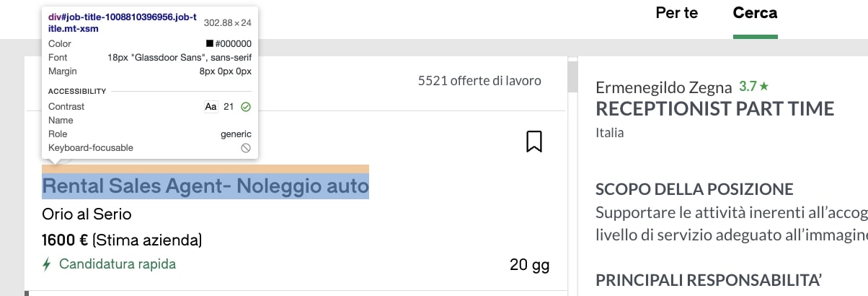The width and height of the screenshot is (868, 296).
Task: Click the green contrast checkmark icon in tooltip
Action: pyautogui.click(x=246, y=107)
